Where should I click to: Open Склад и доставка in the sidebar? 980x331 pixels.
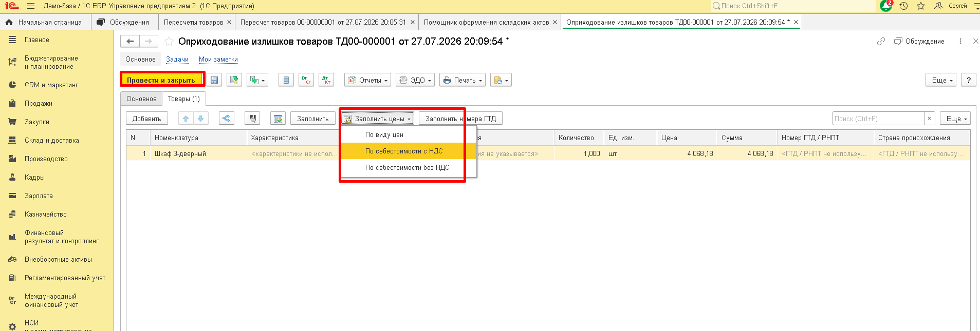tap(52, 140)
